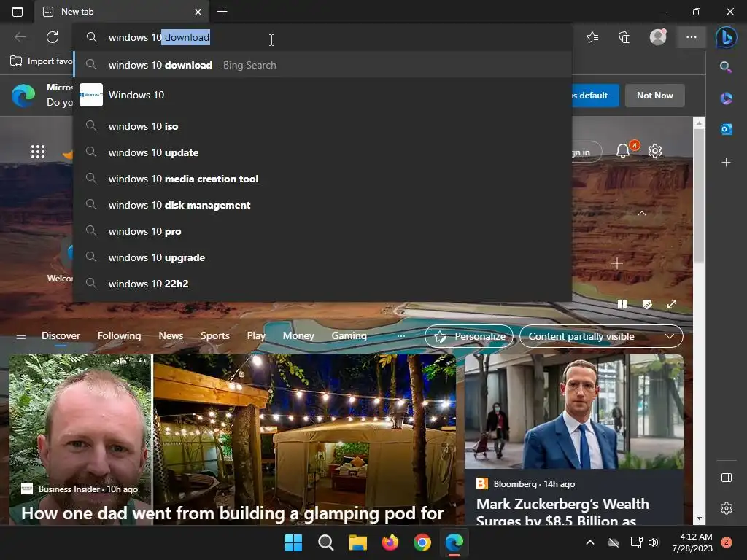Open the Money feed tab
The height and width of the screenshot is (560, 747).
pyautogui.click(x=298, y=335)
